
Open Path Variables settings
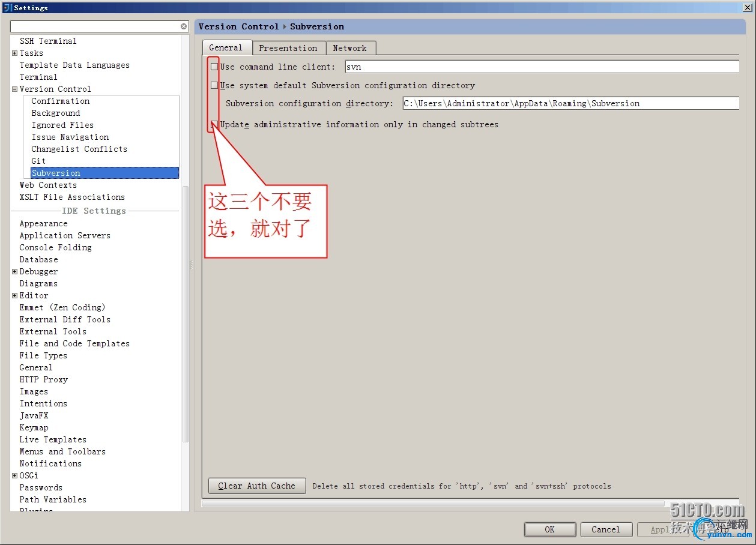tap(53, 499)
